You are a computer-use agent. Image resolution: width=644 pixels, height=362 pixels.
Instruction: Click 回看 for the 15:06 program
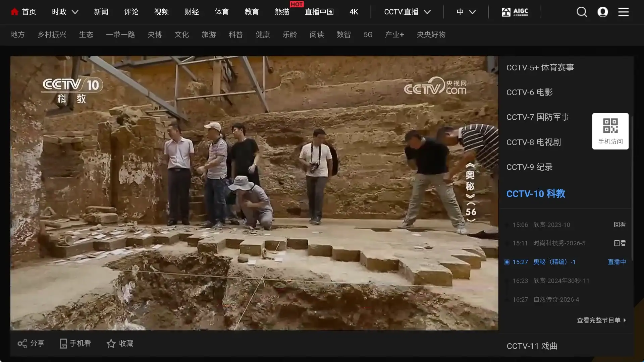[620, 225]
